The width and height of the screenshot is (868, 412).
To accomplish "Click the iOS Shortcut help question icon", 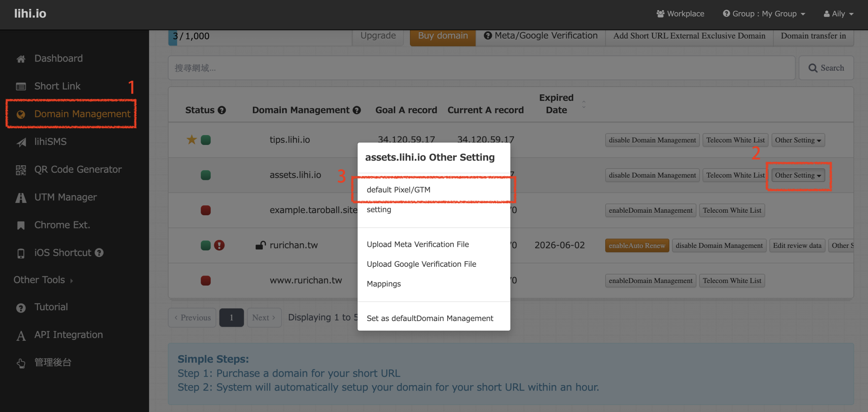I will pos(99,252).
